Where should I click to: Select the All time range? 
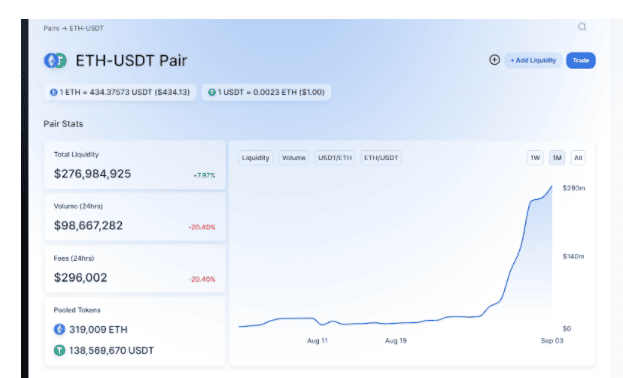pos(578,158)
